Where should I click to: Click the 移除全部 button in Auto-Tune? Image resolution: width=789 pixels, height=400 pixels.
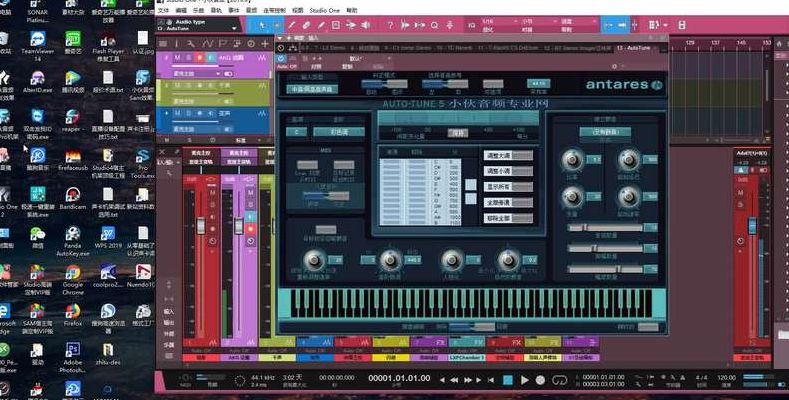coord(508,218)
